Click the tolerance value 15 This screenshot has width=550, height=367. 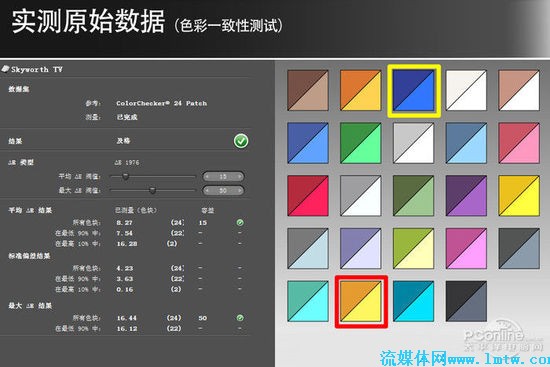click(202, 222)
